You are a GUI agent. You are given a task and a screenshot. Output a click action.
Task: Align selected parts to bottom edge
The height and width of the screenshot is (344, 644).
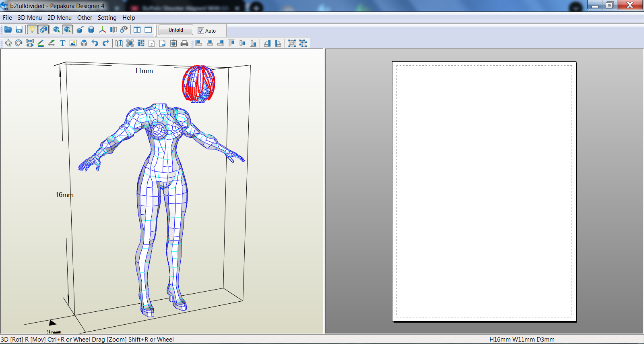click(253, 43)
